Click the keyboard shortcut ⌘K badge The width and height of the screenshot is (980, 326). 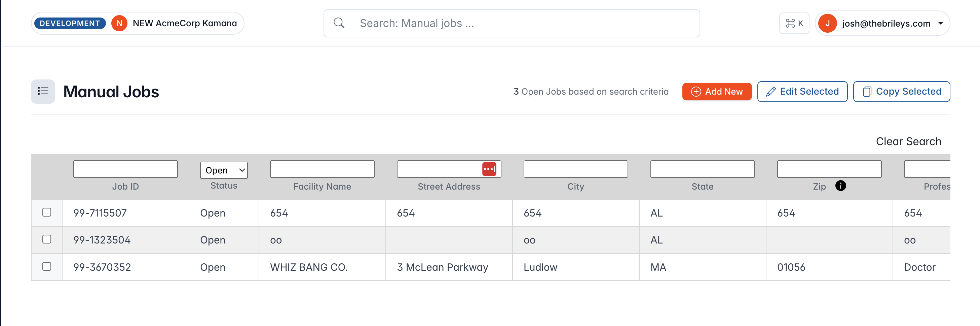click(794, 23)
